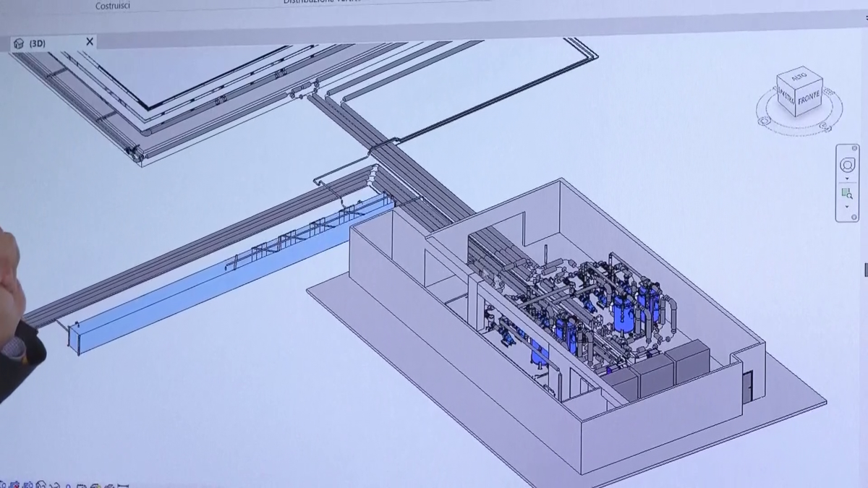
Task: Select the gray equipment cabinet in the room
Action: tap(687, 361)
